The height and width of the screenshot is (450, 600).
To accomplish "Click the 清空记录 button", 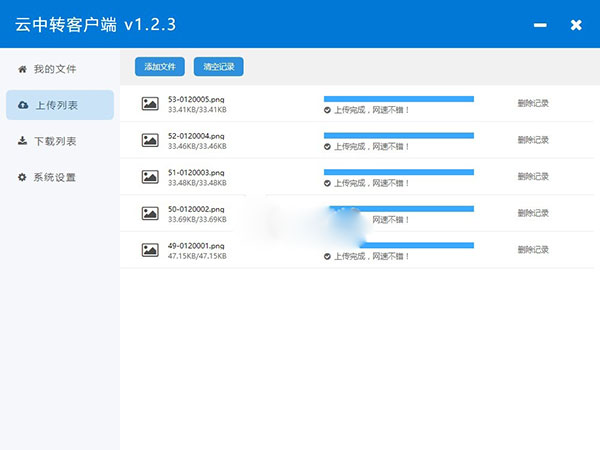I will click(218, 67).
